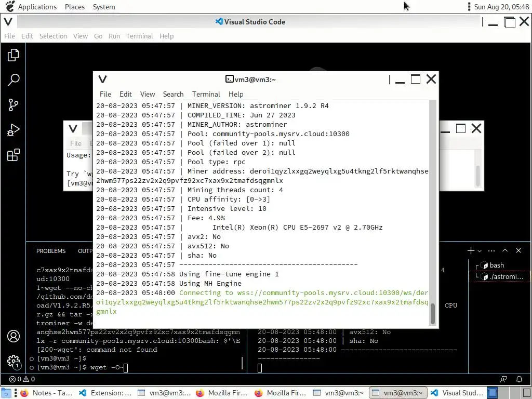
Task: Open VS Code Run menu
Action: (114, 36)
